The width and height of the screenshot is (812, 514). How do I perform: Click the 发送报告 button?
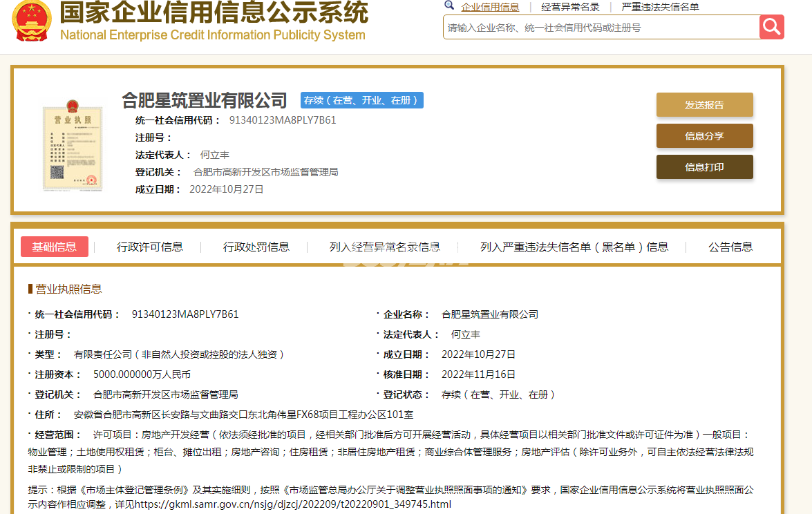coord(704,105)
